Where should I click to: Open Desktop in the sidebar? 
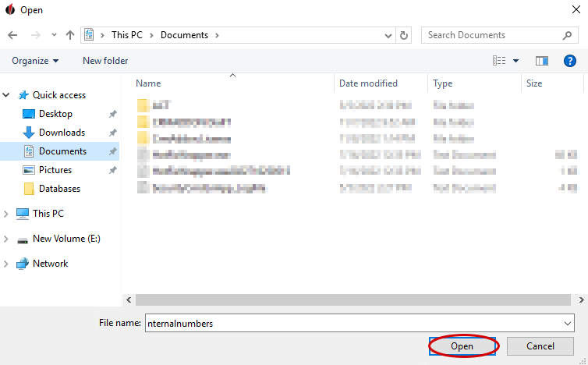click(55, 114)
